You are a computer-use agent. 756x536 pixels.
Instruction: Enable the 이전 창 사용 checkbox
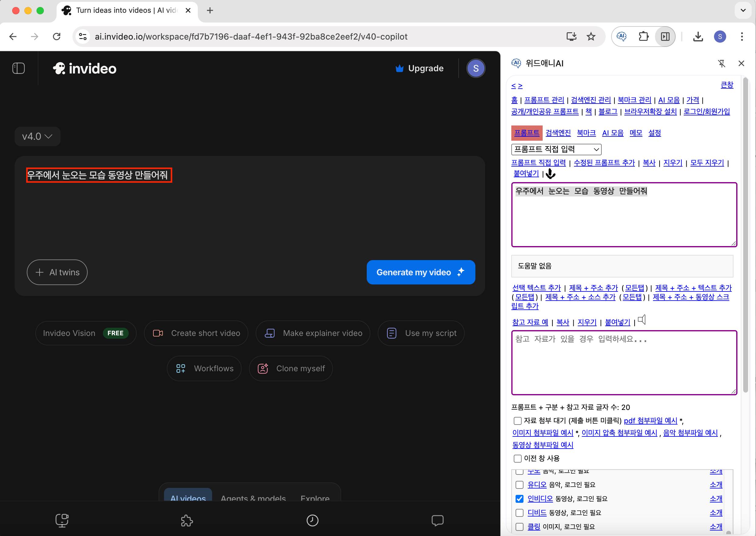click(x=517, y=458)
